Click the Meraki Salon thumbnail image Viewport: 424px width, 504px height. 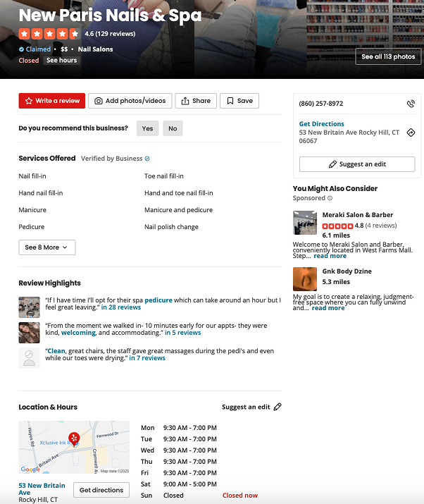point(305,223)
